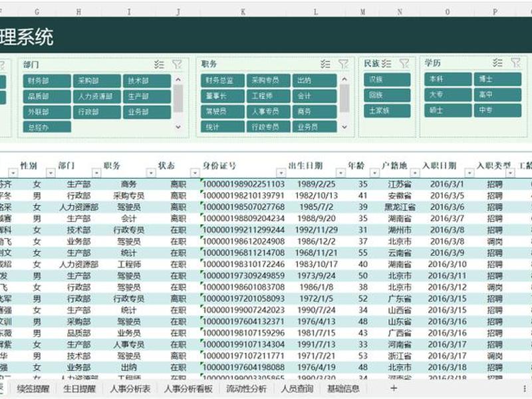532x399 pixels.
Task: Open 身份证号 column filter dropdown
Action: [x=281, y=173]
